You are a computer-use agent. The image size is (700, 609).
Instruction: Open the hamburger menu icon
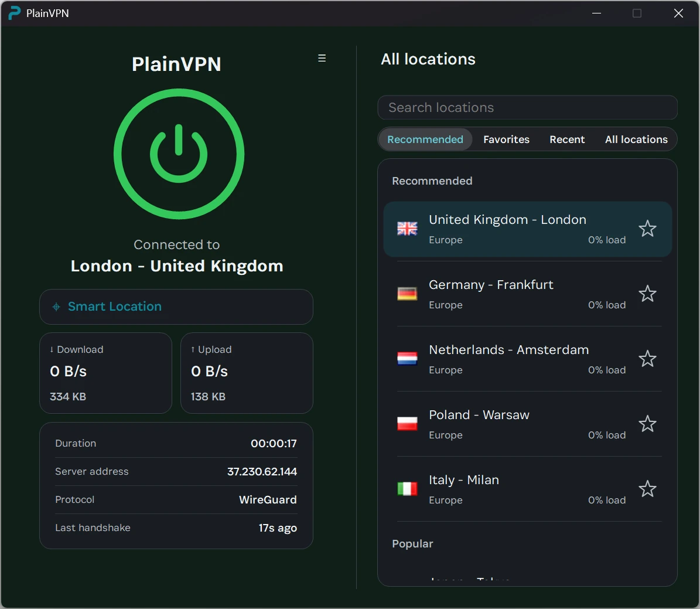point(322,58)
